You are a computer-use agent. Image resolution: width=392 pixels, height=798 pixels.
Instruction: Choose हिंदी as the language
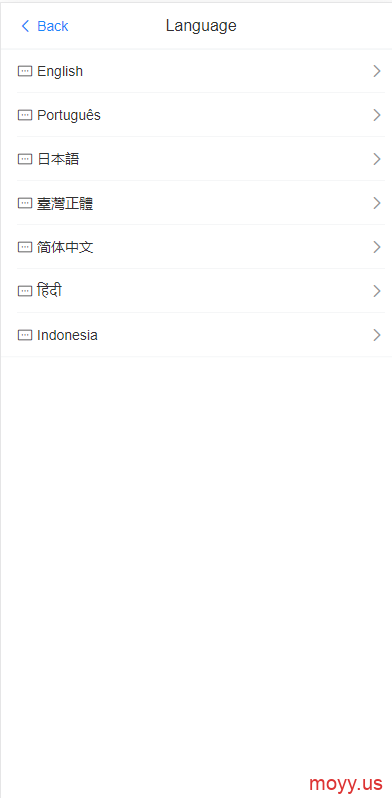[196, 291]
